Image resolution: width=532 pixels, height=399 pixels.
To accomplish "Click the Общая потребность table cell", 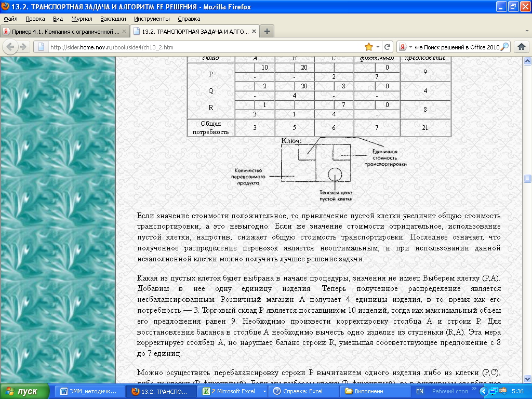I will coord(211,128).
